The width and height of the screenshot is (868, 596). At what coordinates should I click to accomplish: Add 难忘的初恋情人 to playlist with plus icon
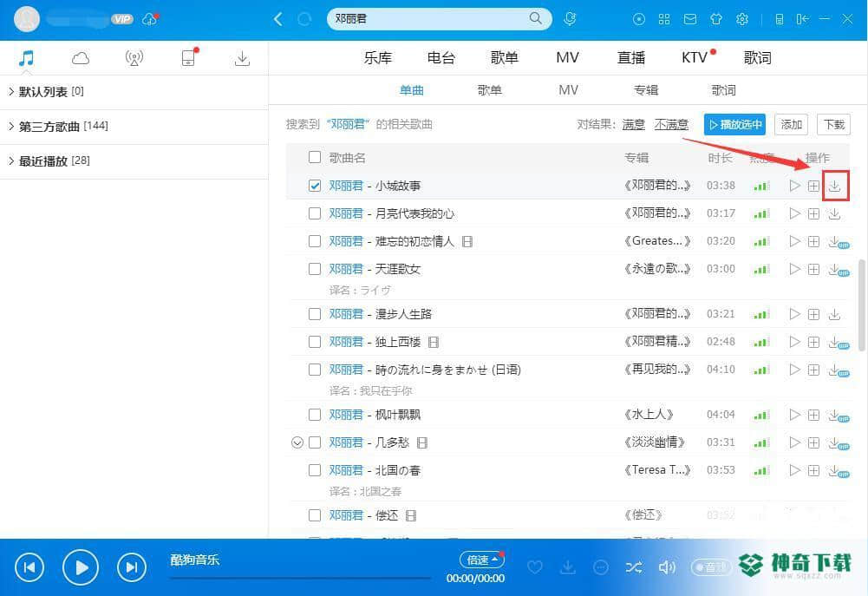click(x=813, y=241)
